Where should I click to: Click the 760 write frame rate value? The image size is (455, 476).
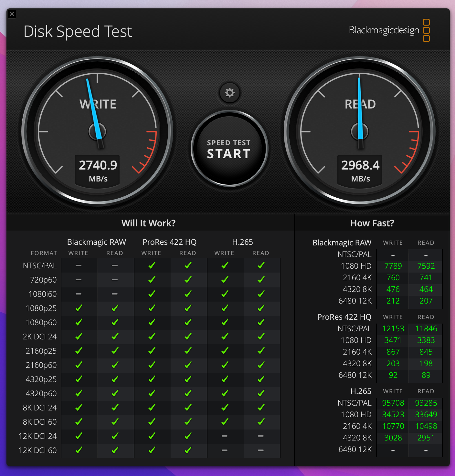[x=393, y=278]
